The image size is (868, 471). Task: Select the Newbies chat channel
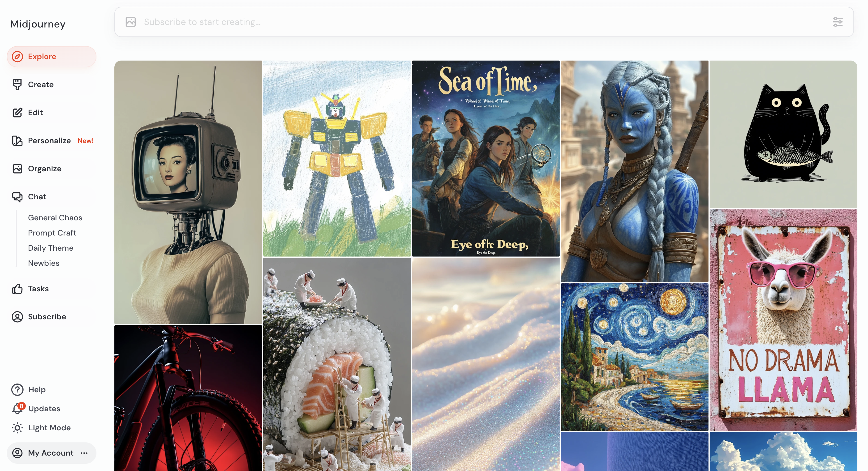[43, 263]
